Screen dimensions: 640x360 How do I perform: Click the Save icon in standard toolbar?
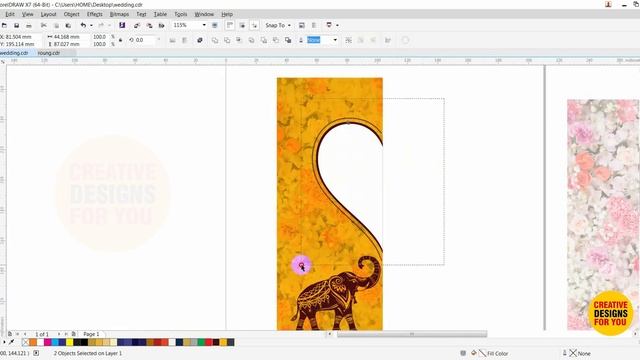click(x=16, y=25)
